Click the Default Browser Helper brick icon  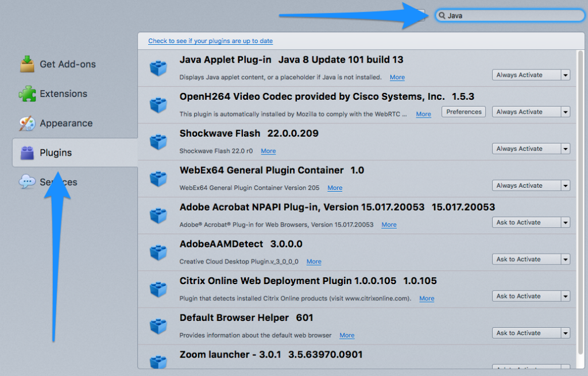point(158,326)
